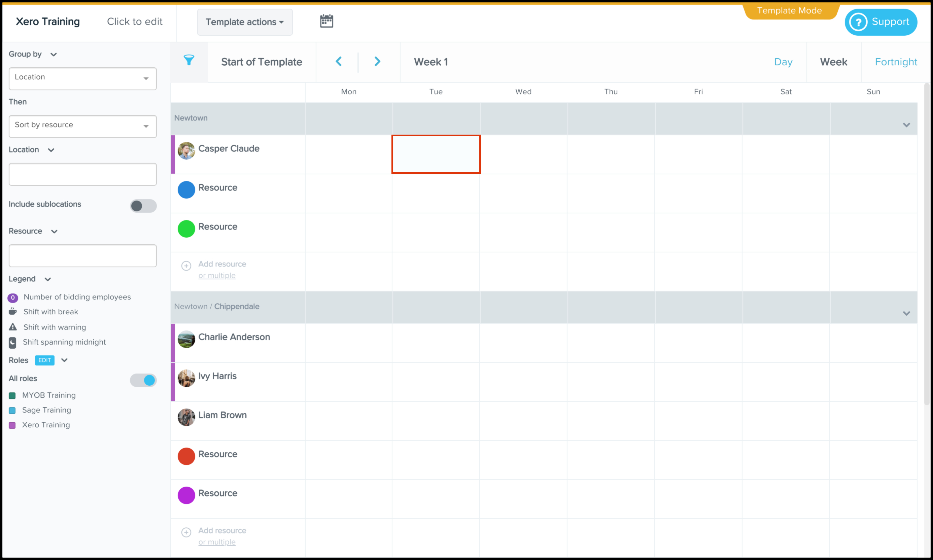Click the Liam Brown profile picture
Image resolution: width=933 pixels, height=560 pixels.
(x=186, y=417)
